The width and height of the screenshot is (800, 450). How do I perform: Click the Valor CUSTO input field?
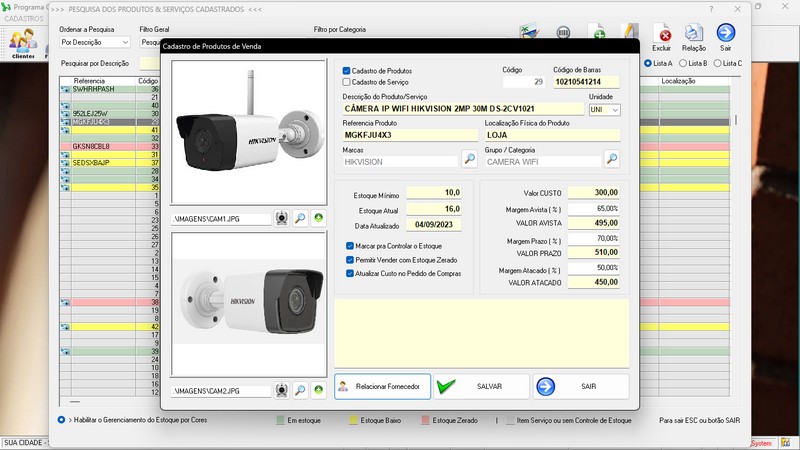pos(594,193)
